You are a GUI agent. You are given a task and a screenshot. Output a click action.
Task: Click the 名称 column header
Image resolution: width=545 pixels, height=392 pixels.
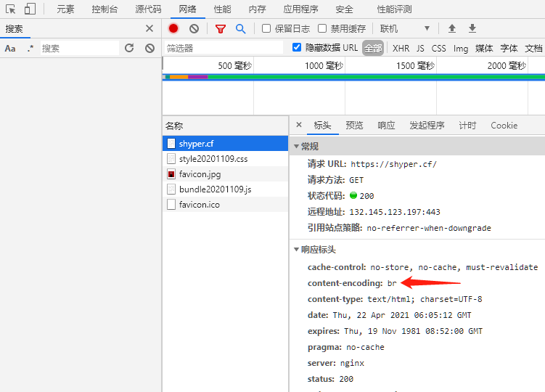coord(225,126)
